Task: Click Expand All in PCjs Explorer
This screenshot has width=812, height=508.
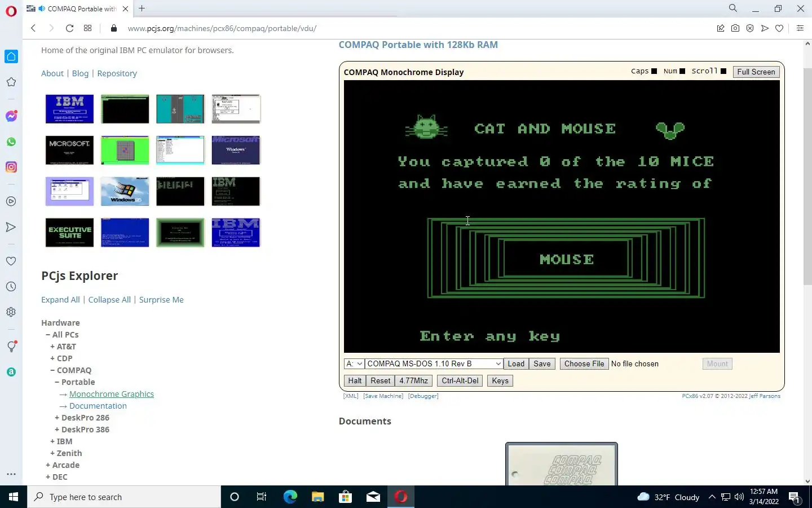Action: 60,300
